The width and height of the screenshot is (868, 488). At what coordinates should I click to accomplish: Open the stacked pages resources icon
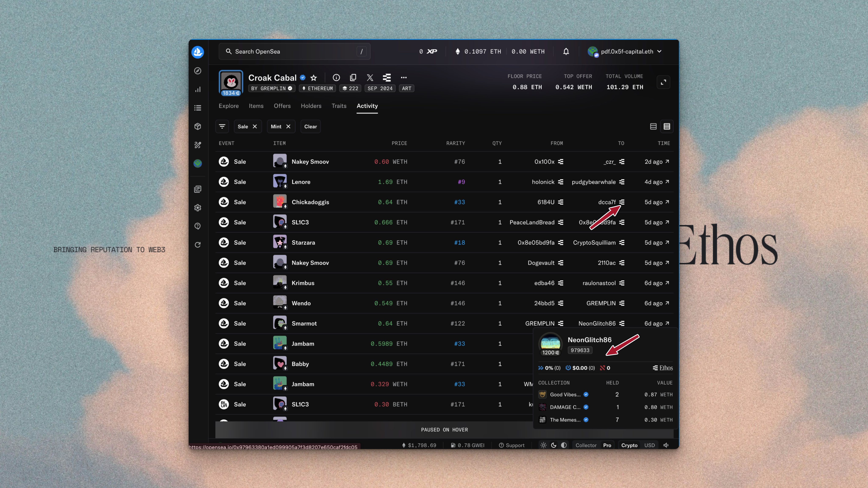198,189
